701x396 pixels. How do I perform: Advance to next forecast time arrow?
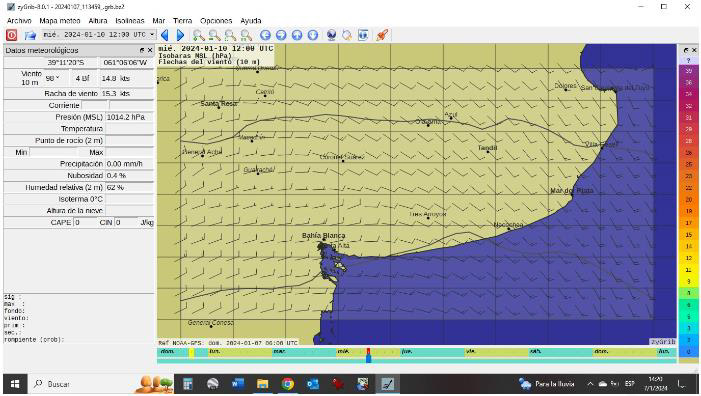[x=180, y=35]
